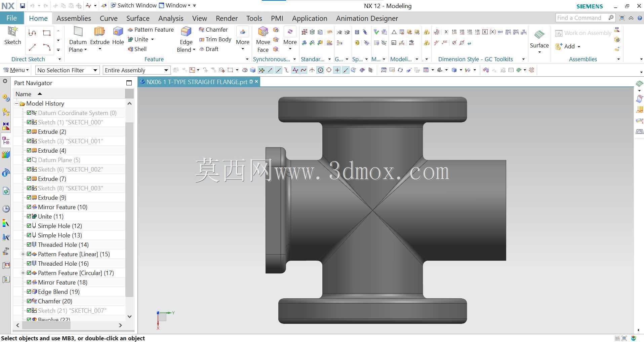Open the Menu dropdown
This screenshot has height=342, width=644.
[x=16, y=70]
